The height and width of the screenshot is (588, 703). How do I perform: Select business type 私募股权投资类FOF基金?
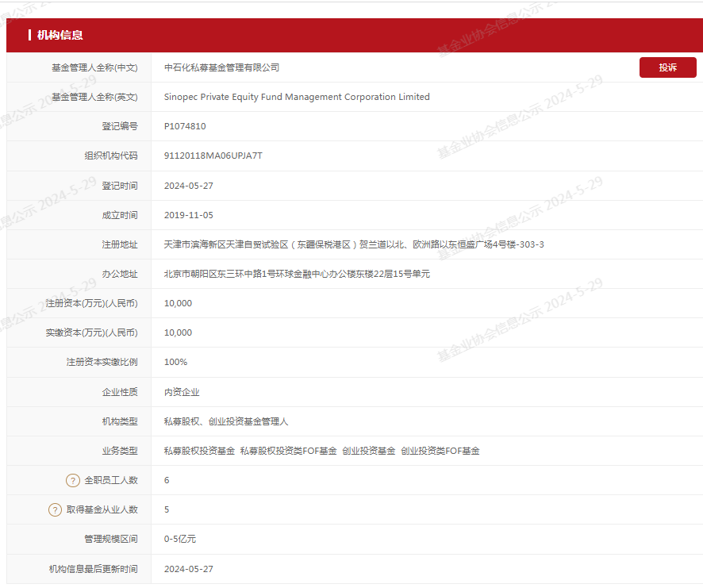pyautogui.click(x=288, y=451)
